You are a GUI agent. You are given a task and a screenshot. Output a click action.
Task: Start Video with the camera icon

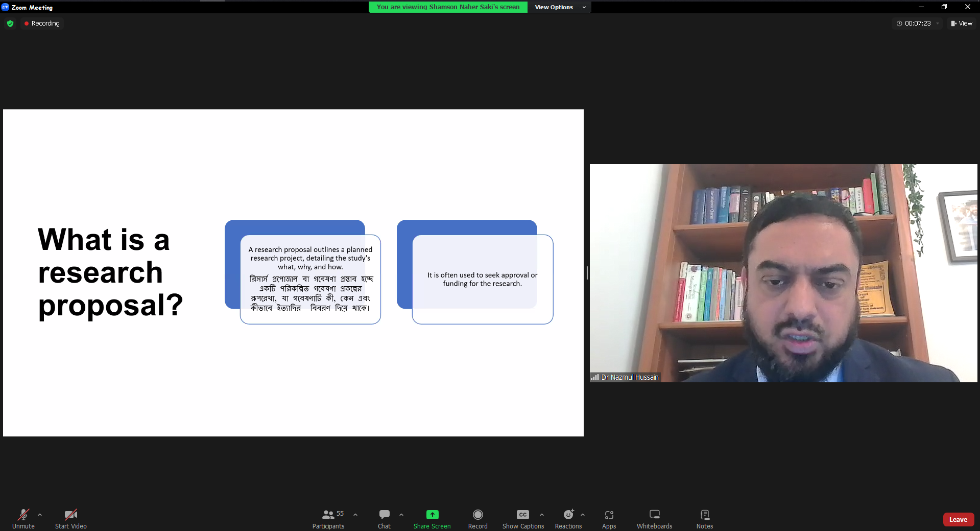(70, 518)
